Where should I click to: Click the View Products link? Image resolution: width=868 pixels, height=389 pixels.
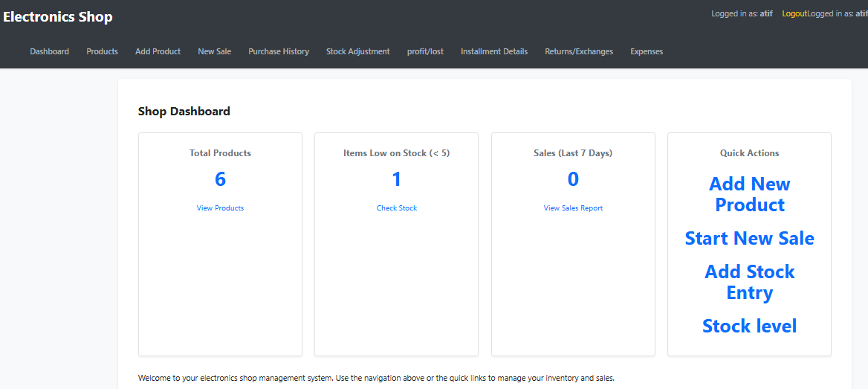tap(220, 208)
